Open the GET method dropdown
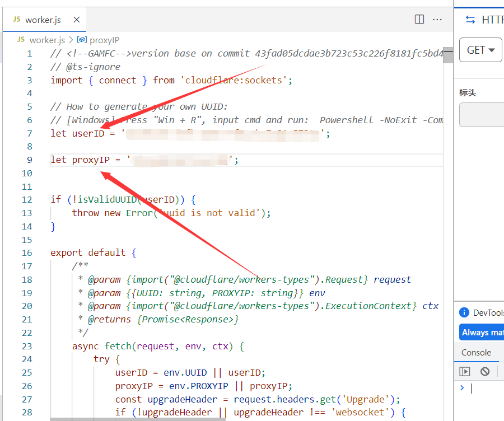504x421 pixels. 480,50
